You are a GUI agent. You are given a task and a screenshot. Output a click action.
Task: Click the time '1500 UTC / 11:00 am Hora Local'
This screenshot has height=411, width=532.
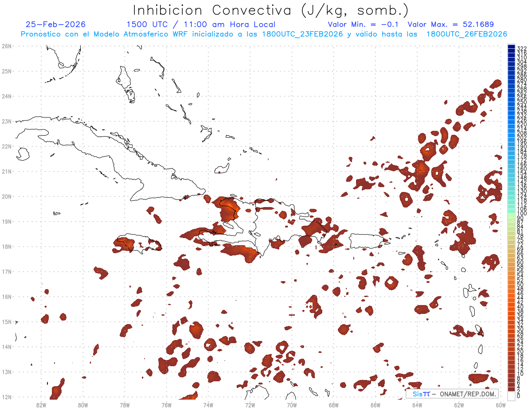[x=201, y=24]
